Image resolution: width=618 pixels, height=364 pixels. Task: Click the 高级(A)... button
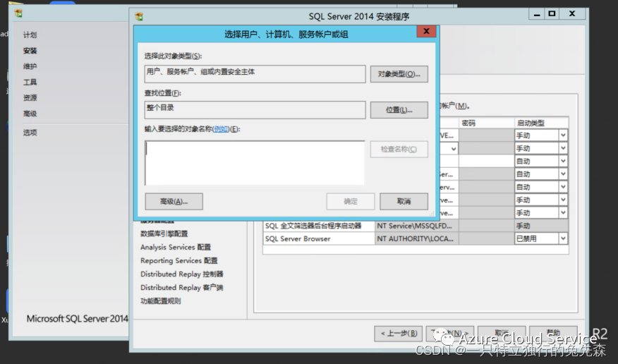tap(174, 201)
